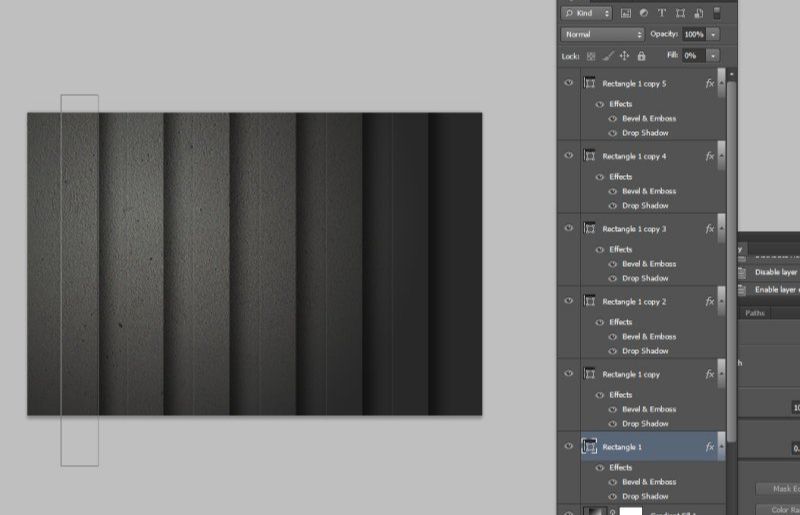Collapse effects arrow on Rectangle 1 copy 3

point(721,229)
